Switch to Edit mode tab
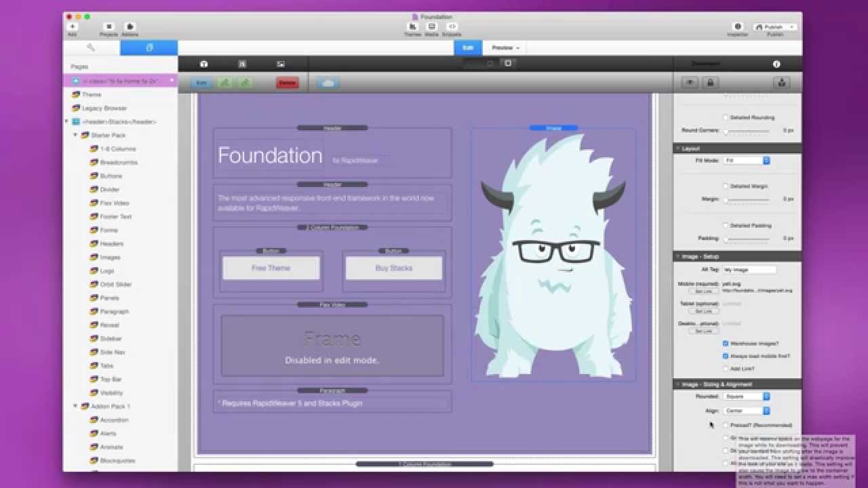868x488 pixels. [x=468, y=47]
